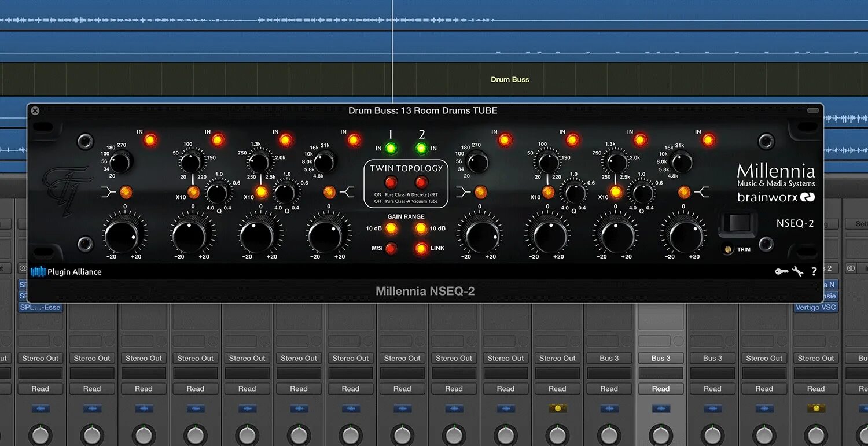Click channel 1 low band frequency knob (20-270)
Viewport: 868px width, 446px height.
122,162
